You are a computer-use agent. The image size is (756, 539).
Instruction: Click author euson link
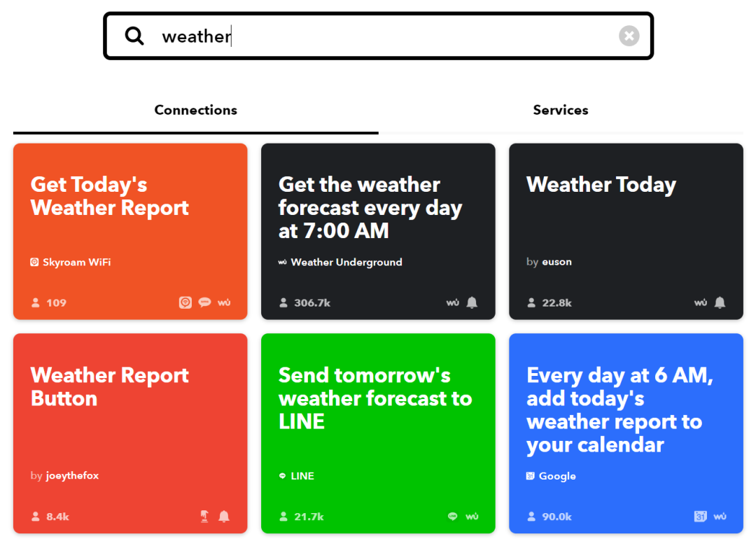pos(556,262)
